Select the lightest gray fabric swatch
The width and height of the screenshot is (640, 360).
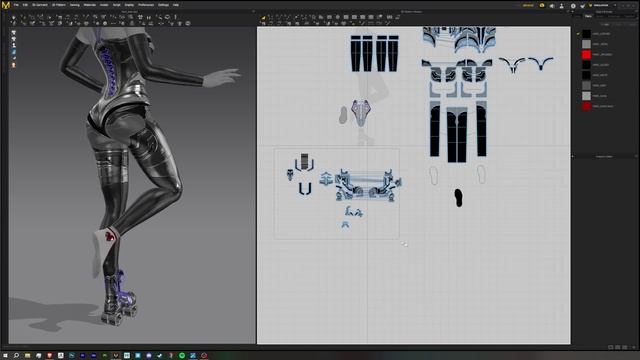coord(586,96)
